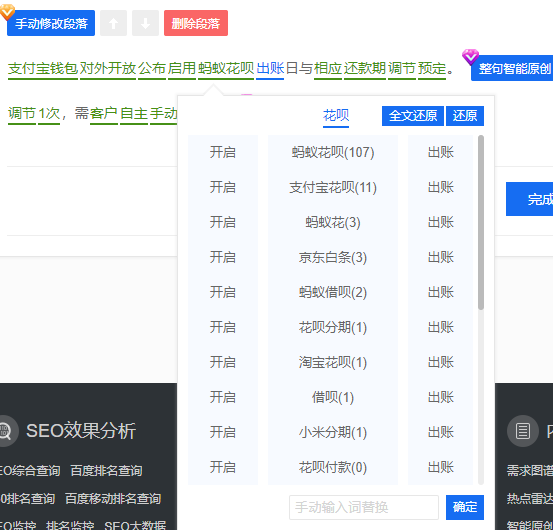Click the blue 确定 button
Viewport: 553px width, 530px height.
point(465,507)
